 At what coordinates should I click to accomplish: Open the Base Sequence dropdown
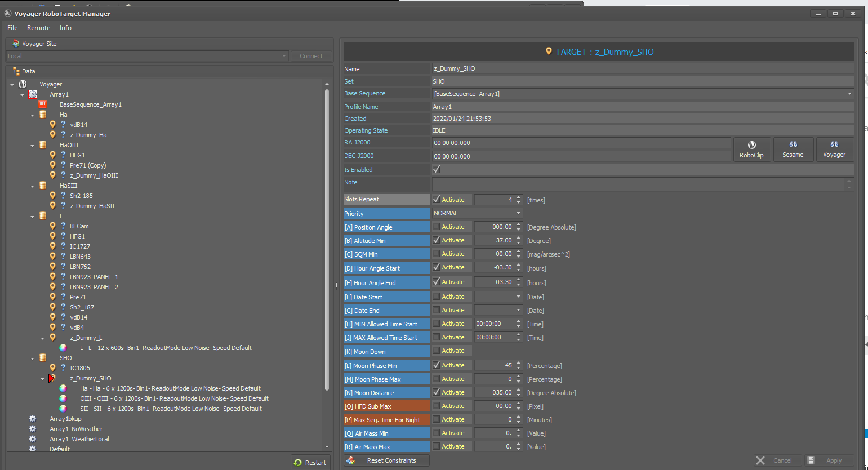(849, 94)
